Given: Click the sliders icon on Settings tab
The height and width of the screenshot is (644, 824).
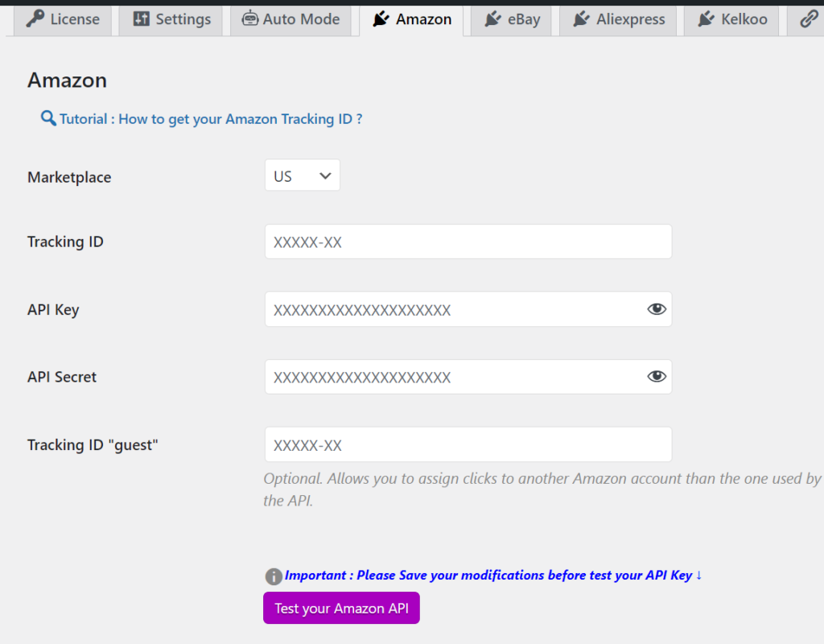Looking at the screenshot, I should point(141,19).
